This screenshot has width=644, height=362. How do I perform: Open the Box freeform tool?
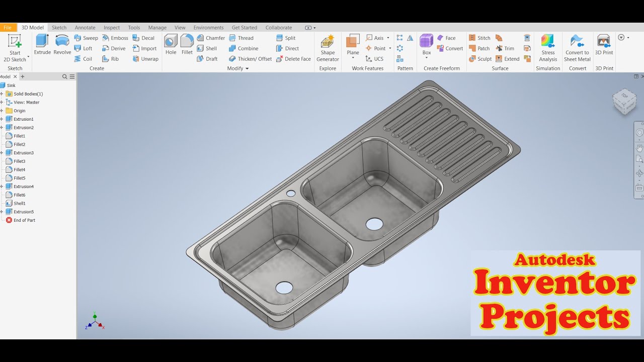pyautogui.click(x=427, y=46)
